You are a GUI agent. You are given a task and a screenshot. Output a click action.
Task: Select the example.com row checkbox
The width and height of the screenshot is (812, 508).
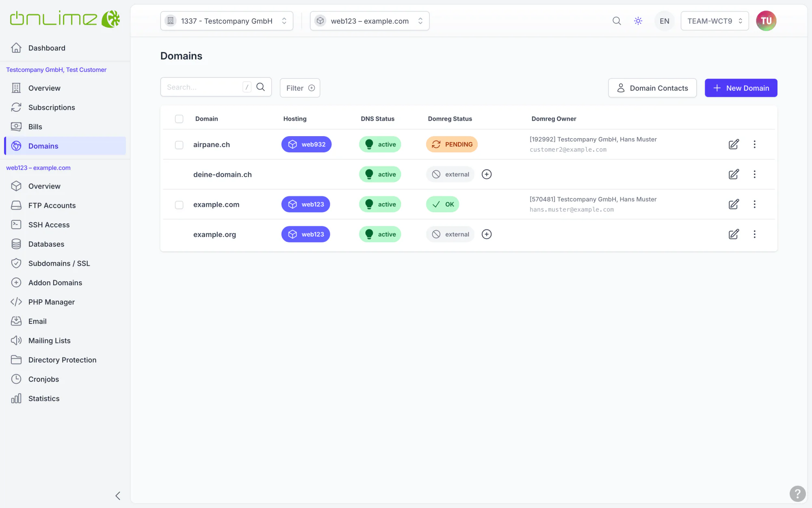[x=179, y=205]
